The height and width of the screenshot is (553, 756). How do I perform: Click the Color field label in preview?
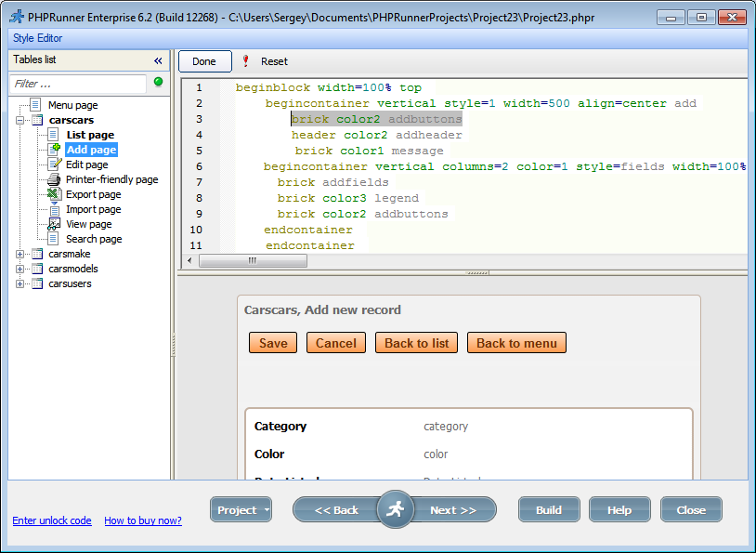[269, 454]
